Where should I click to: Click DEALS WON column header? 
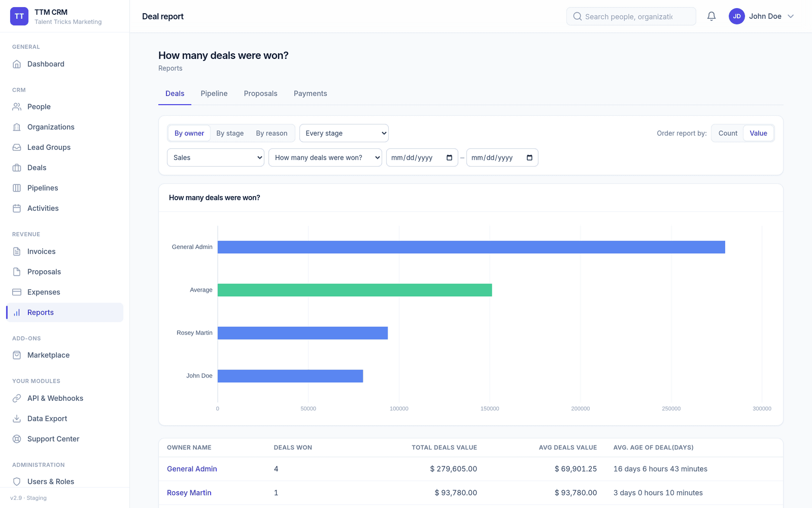pos(293,448)
